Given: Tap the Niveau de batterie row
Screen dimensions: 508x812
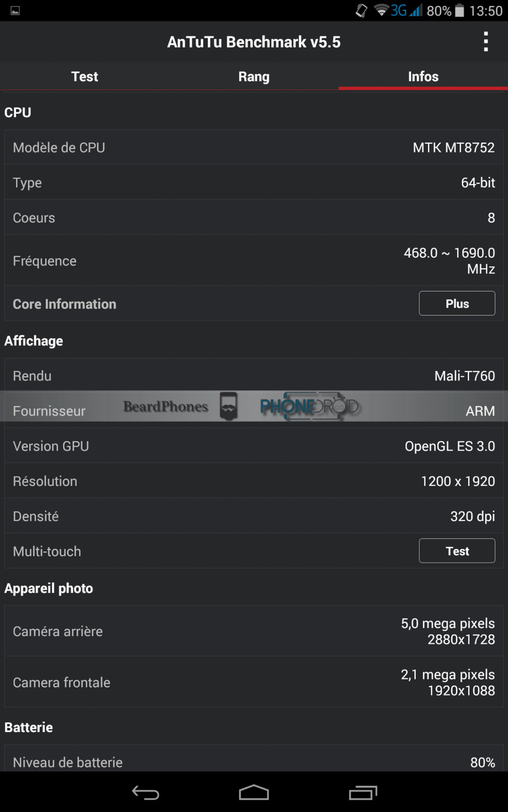Looking at the screenshot, I should point(254,762).
